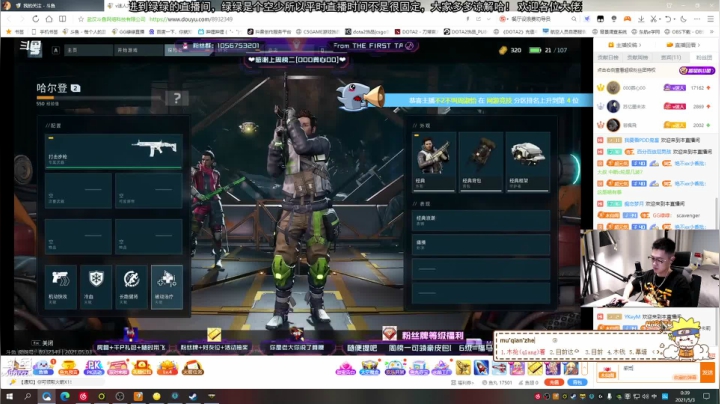The width and height of the screenshot is (720, 404).
Task: Open the top ranked fan avatar with gold crown
Action: (x=613, y=88)
